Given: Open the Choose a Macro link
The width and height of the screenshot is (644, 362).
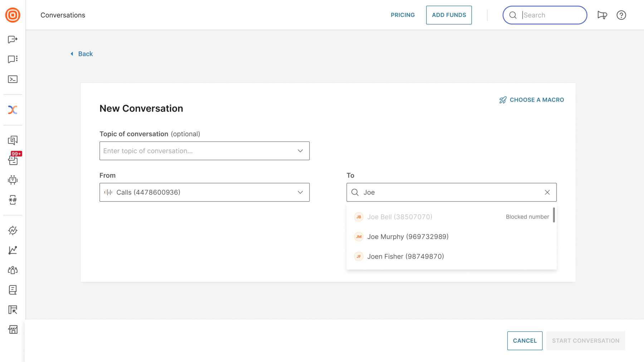Looking at the screenshot, I should pyautogui.click(x=532, y=100).
